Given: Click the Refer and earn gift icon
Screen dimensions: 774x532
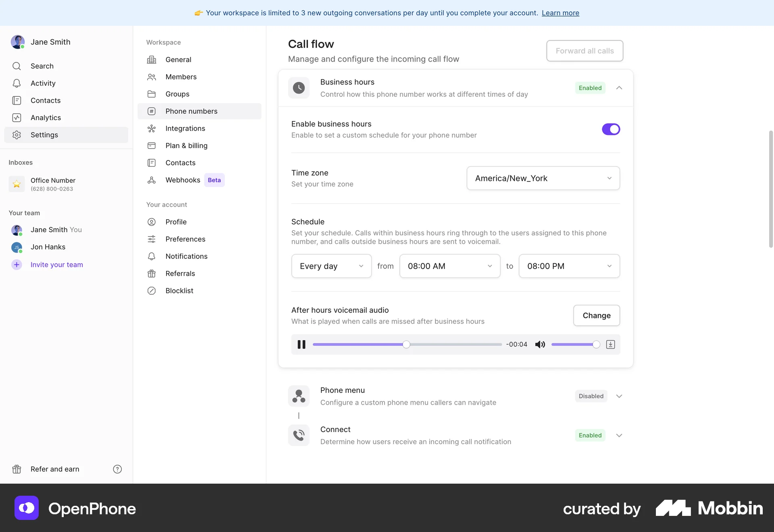Looking at the screenshot, I should pos(17,469).
